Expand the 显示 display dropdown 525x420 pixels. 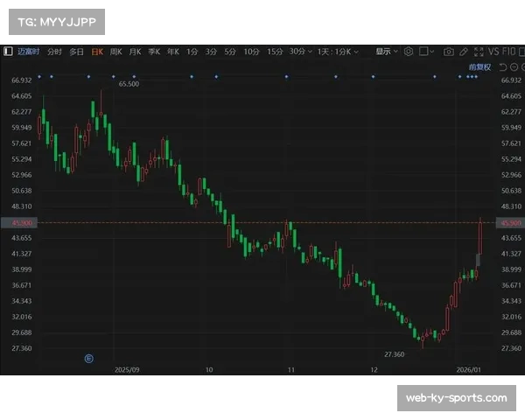tap(387, 52)
